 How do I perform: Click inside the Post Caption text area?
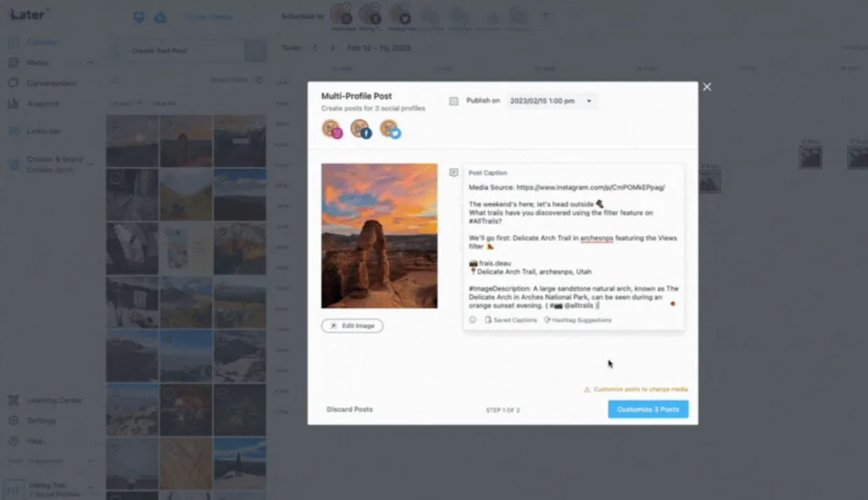click(574, 247)
